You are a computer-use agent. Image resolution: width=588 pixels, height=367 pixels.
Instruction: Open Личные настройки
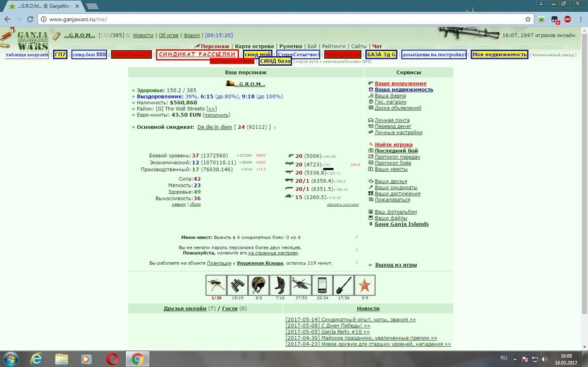tap(398, 132)
